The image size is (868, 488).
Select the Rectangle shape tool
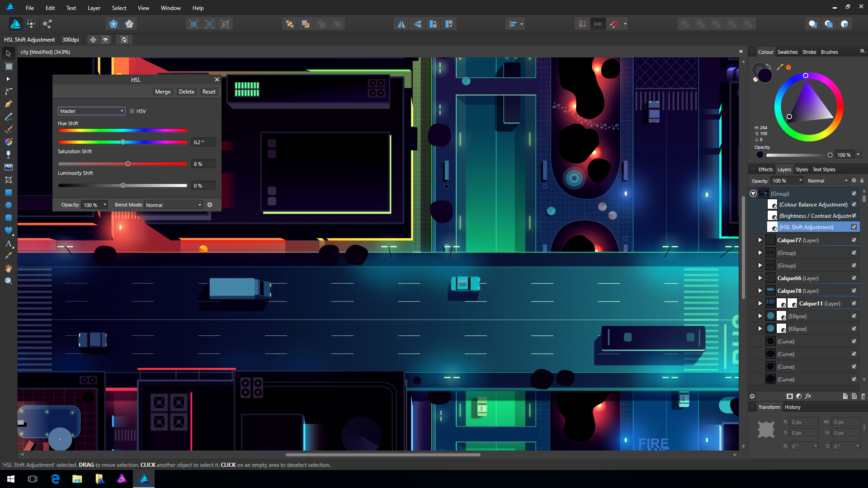(x=8, y=192)
